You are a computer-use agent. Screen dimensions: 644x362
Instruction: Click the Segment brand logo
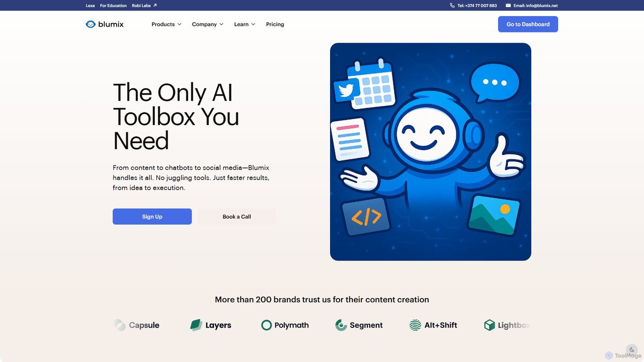click(359, 325)
